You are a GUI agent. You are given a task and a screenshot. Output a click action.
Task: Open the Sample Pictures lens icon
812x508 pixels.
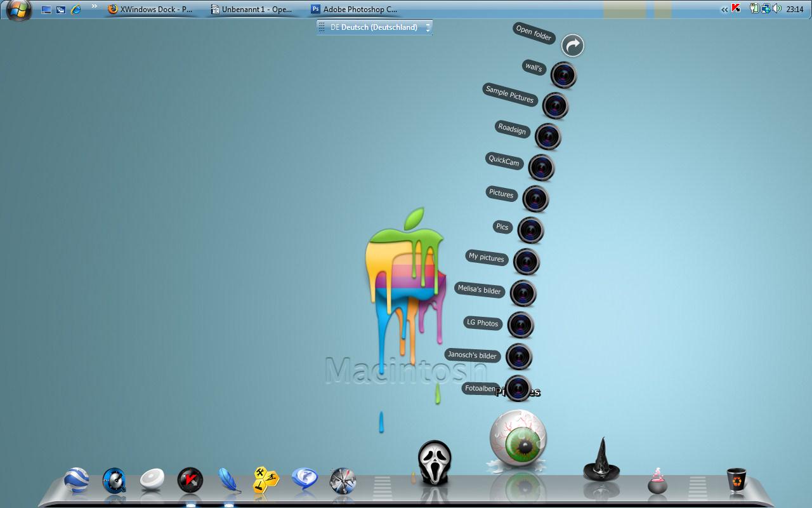(555, 106)
